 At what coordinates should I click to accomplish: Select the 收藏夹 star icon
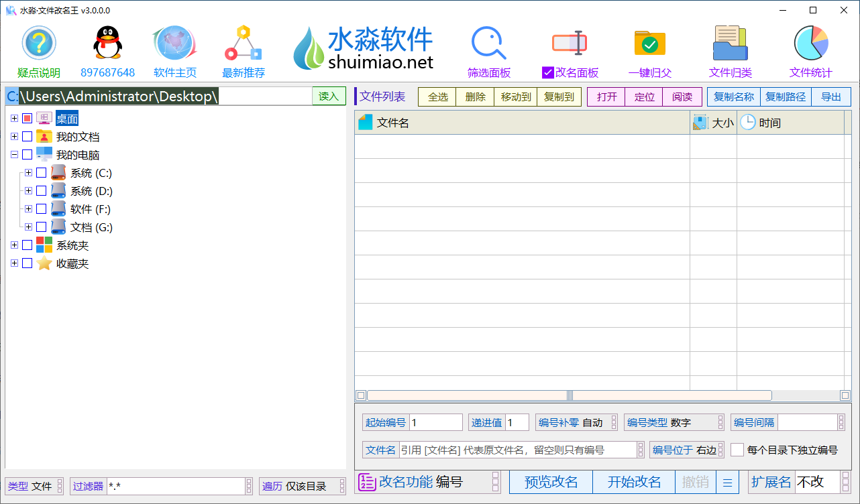coord(44,263)
